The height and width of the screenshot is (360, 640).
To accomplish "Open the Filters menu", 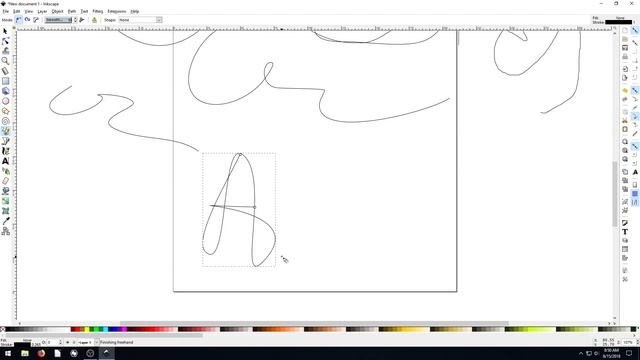I will click(98, 11).
